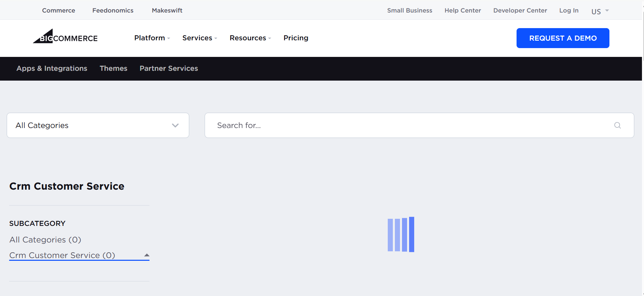Expand the All Categories dropdown
This screenshot has width=644, height=296.
[98, 125]
